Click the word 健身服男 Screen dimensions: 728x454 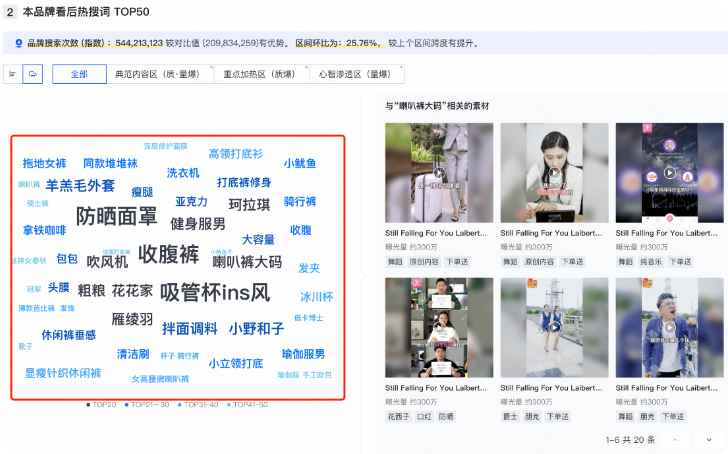[198, 224]
